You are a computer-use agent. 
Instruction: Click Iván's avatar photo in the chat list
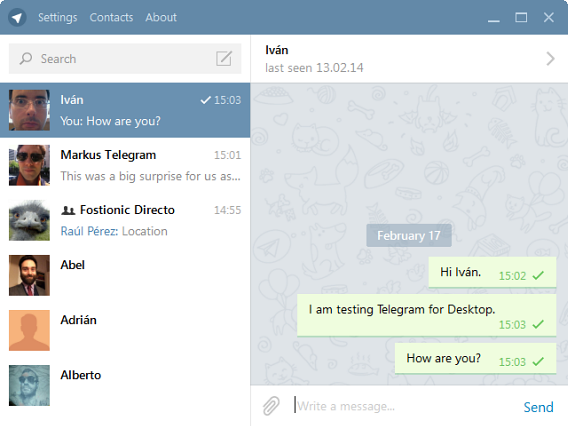click(29, 110)
